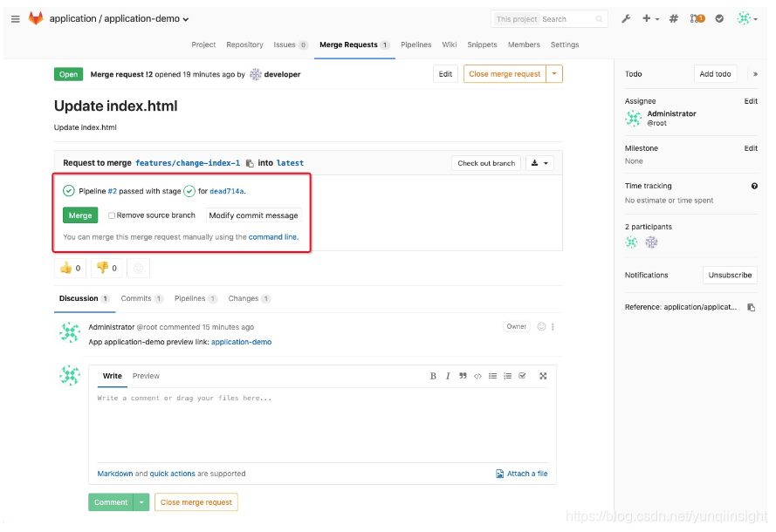Screen dimensions: 776x532
Task: Toggle Remove source branch checkbox
Action: coord(112,215)
